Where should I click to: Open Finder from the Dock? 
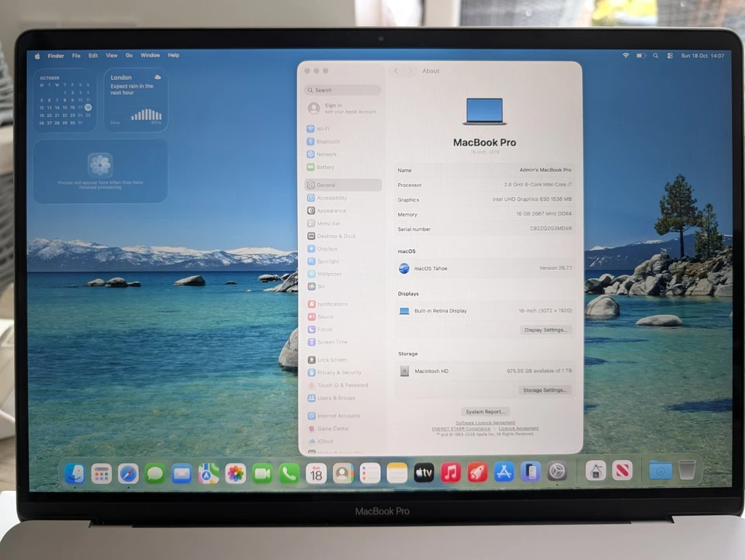click(74, 473)
